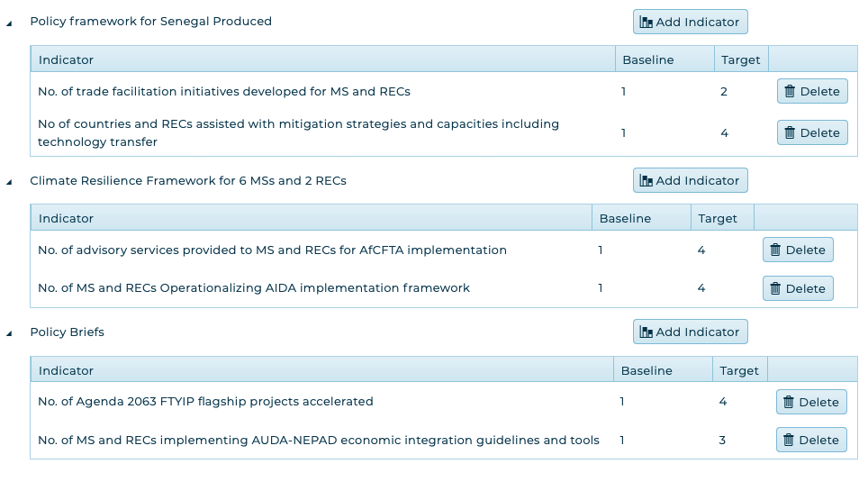Click trash icon for AUDA-NEPAD guidelines row
This screenshot has width=868, height=482.
coord(789,440)
